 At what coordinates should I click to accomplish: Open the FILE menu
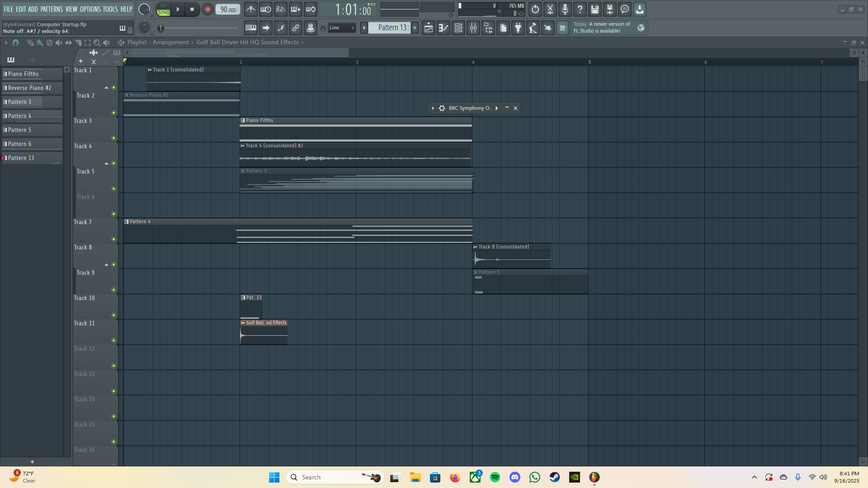click(x=9, y=9)
